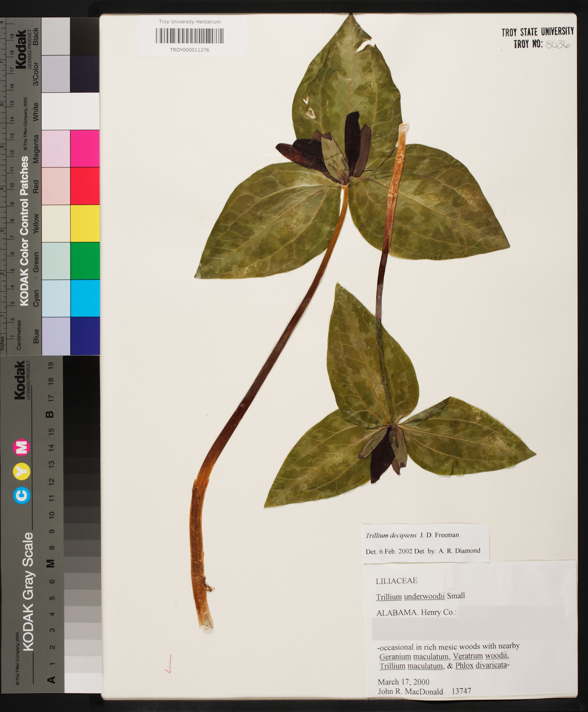Click the cyan C circle icon
Image resolution: width=588 pixels, height=712 pixels.
22,496
